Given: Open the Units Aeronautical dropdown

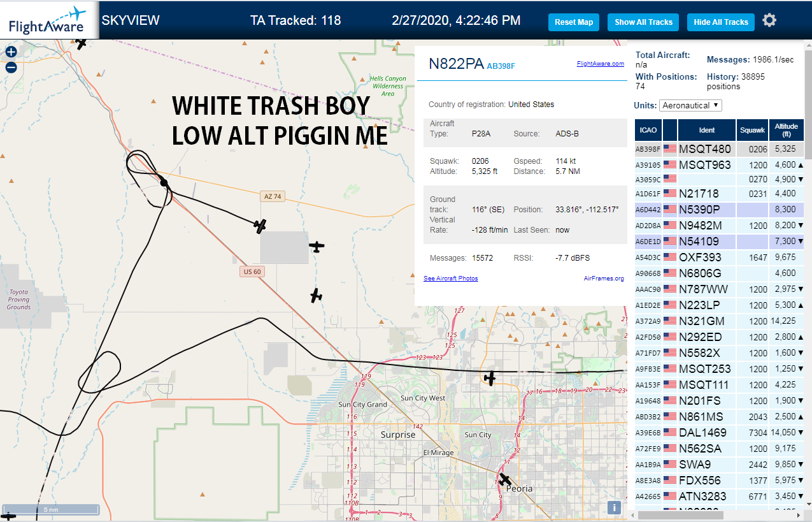Looking at the screenshot, I should click(x=690, y=105).
